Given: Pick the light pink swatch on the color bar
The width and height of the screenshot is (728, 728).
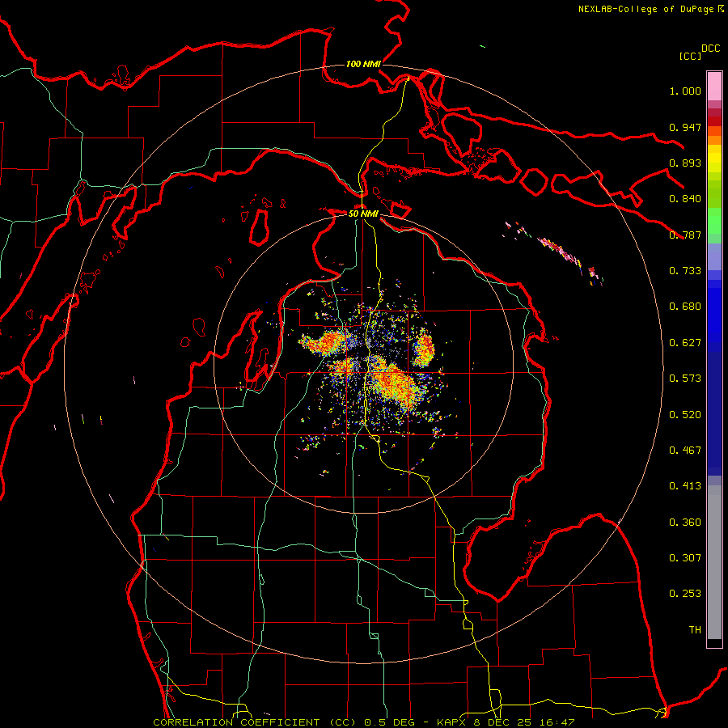Looking at the screenshot, I should pyautogui.click(x=714, y=86).
